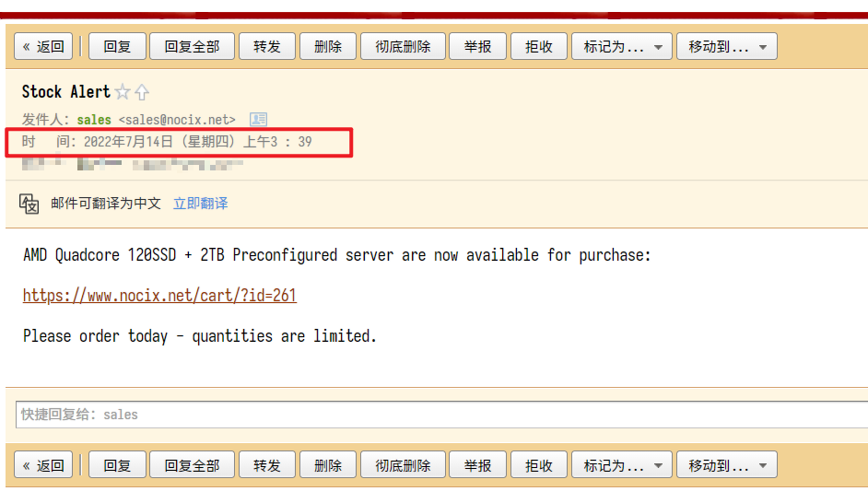Image resolution: width=868 pixels, height=503 pixels.
Task: Click the top 举报 report button
Action: tap(477, 46)
